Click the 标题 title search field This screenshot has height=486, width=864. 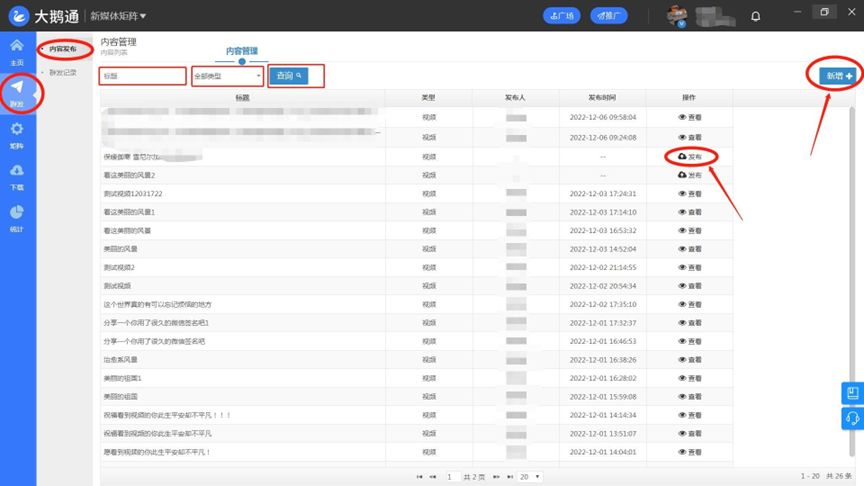142,76
